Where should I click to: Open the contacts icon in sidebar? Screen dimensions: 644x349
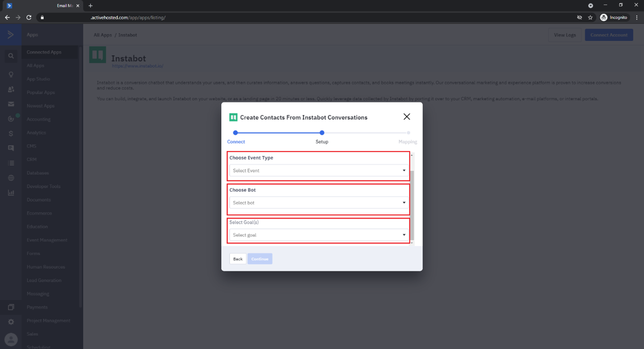pos(11,90)
